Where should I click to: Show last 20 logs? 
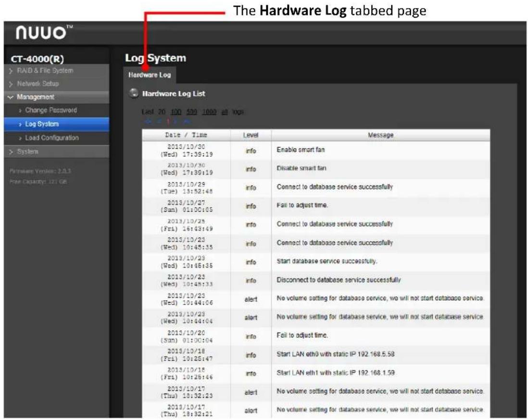coord(162,112)
